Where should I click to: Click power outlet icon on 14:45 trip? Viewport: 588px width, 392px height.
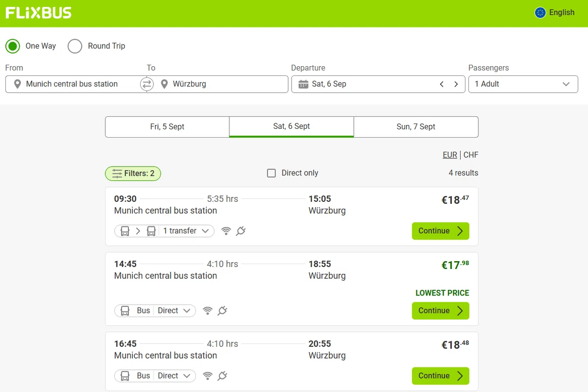[x=222, y=311]
